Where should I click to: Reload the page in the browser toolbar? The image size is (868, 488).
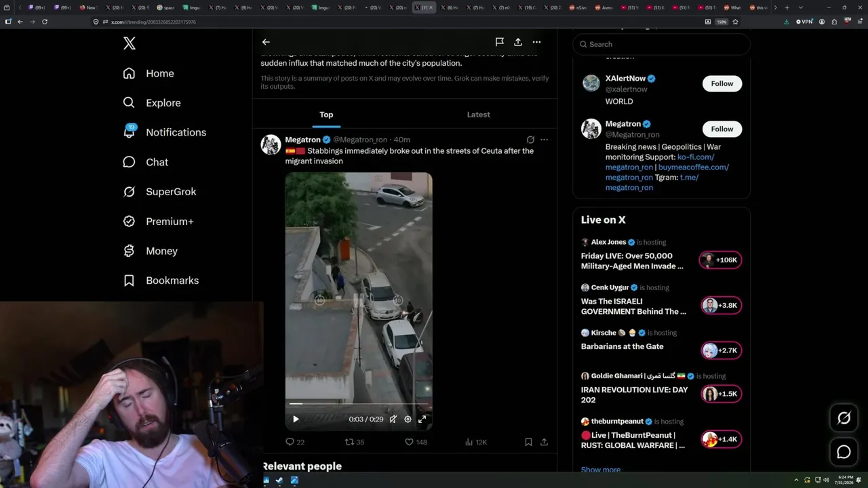45,22
